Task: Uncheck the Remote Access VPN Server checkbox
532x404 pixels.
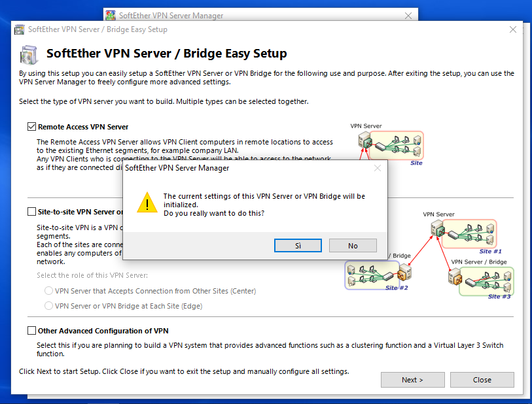Action: pyautogui.click(x=31, y=127)
